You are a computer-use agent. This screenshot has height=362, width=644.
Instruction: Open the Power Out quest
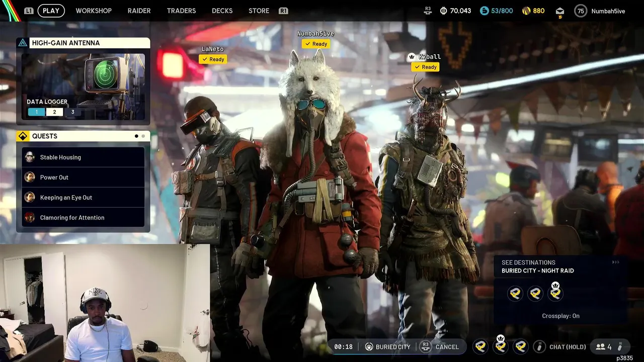(x=83, y=177)
